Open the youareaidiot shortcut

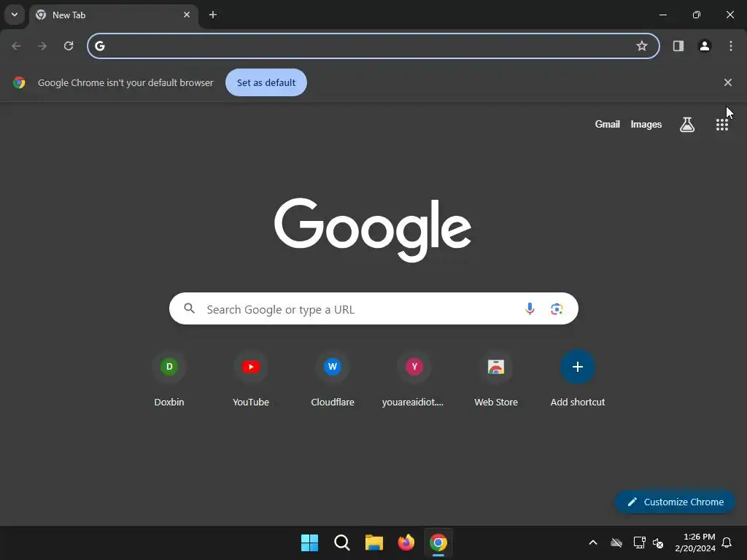pyautogui.click(x=414, y=379)
